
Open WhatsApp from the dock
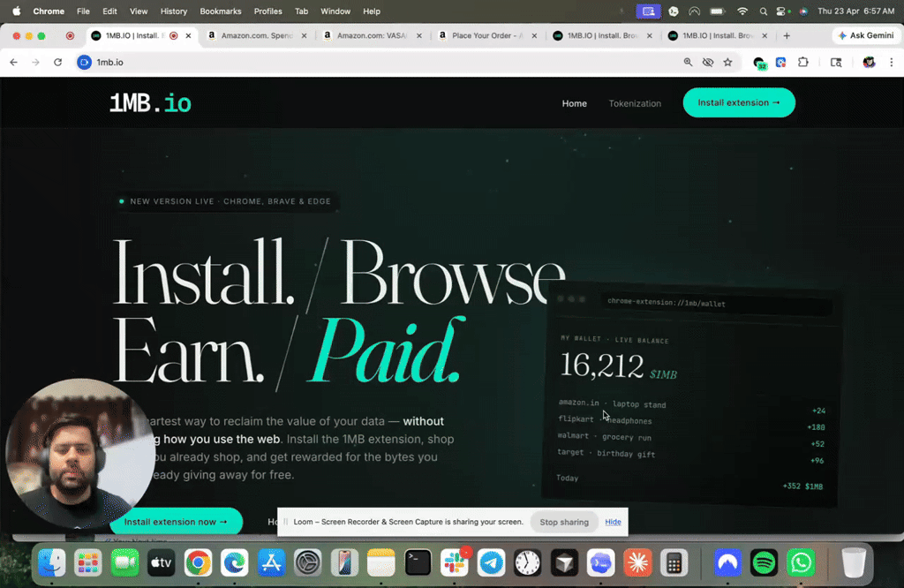click(x=801, y=562)
